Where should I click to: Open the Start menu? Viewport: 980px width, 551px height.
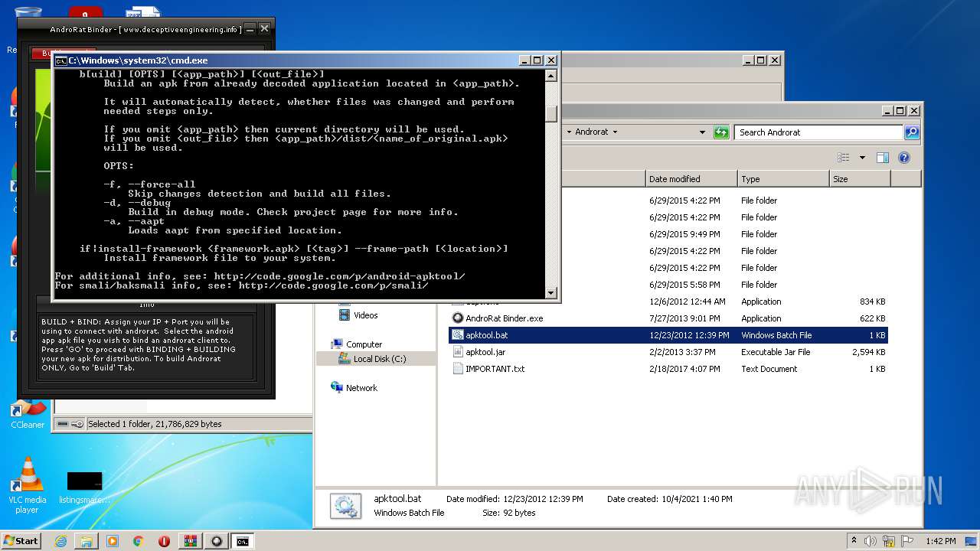coord(21,541)
